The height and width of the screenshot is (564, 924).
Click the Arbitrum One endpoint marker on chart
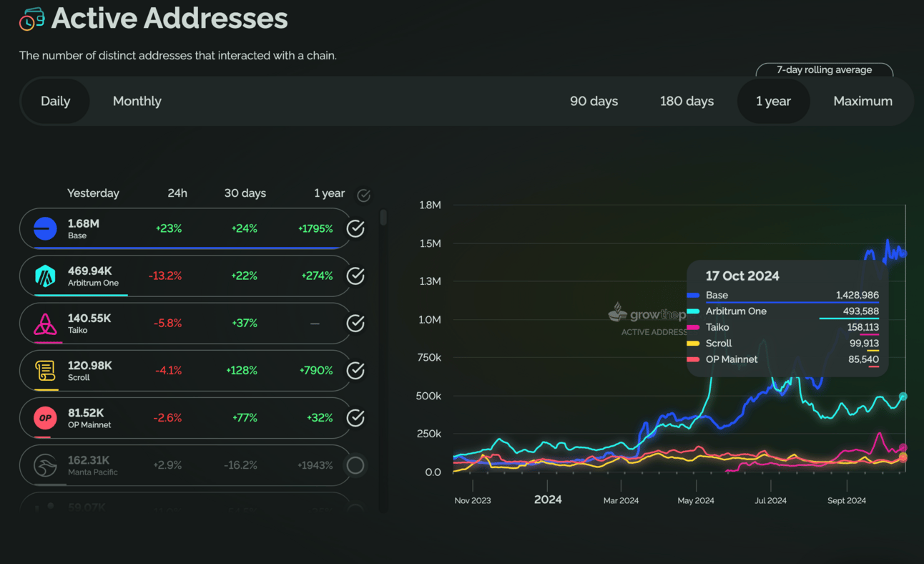pos(903,397)
